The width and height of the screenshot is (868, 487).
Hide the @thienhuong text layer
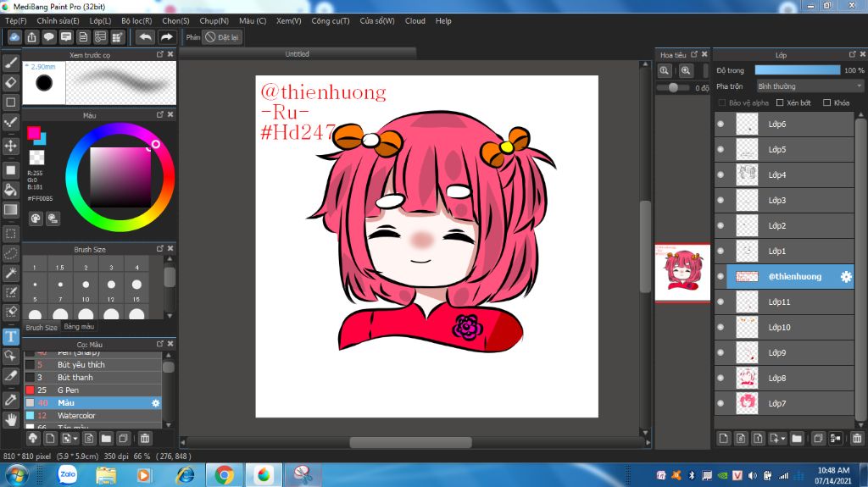721,276
